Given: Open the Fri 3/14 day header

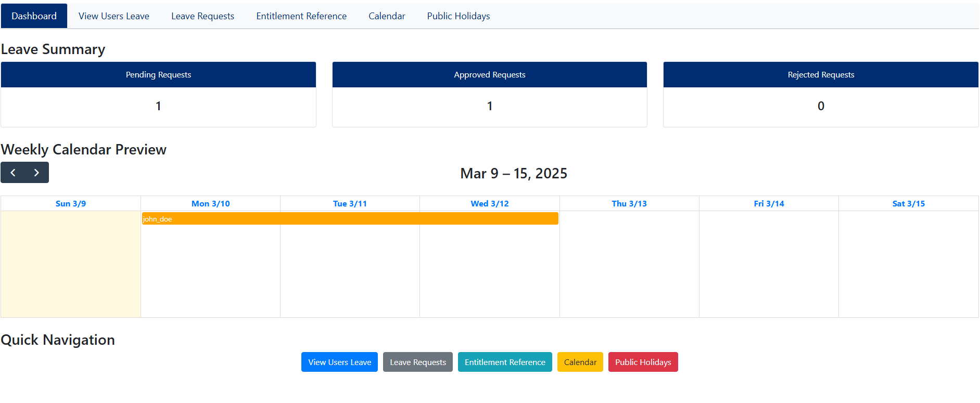Looking at the screenshot, I should (769, 204).
